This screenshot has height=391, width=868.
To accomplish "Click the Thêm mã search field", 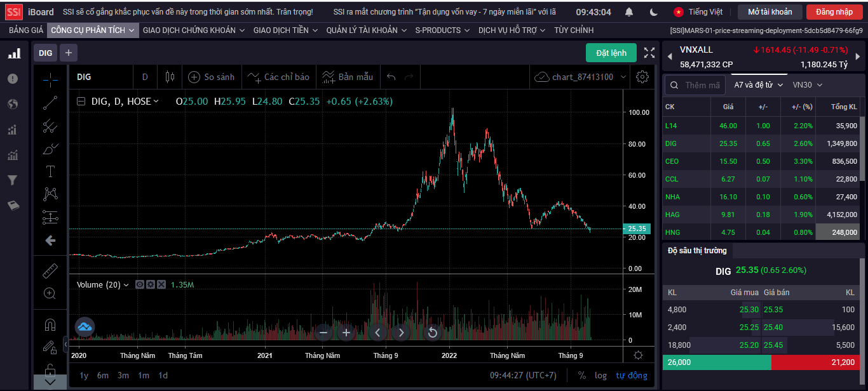I will 695,85.
